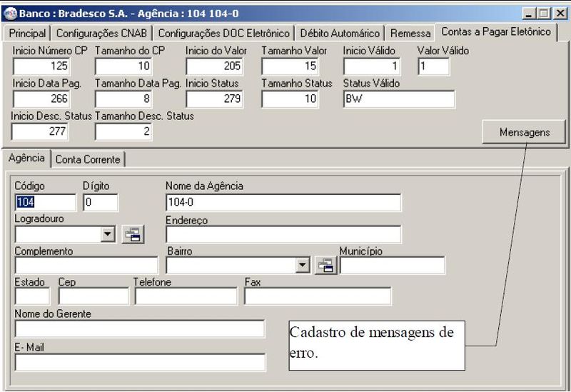The image size is (571, 392).
Task: Select the Agência sub-tab
Action: (26, 158)
